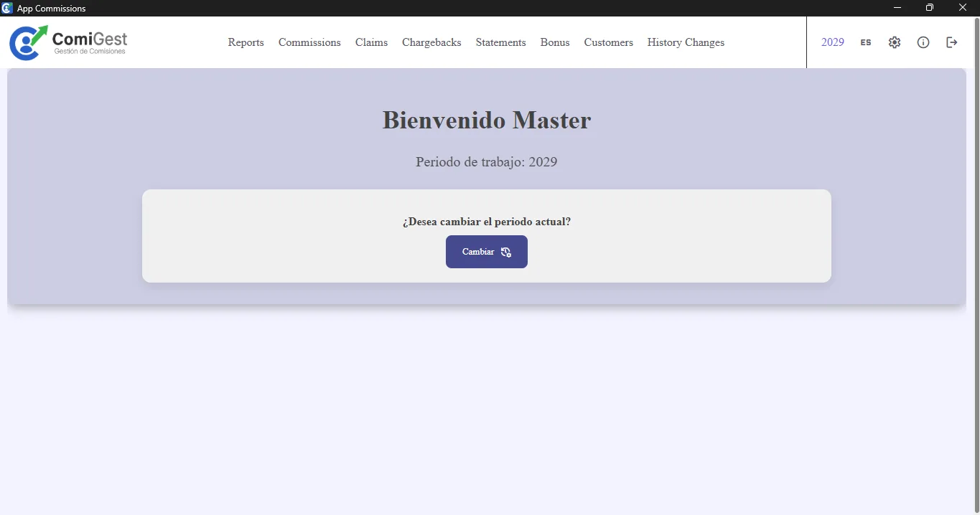
Task: Click the Cambiar button
Action: (x=487, y=252)
